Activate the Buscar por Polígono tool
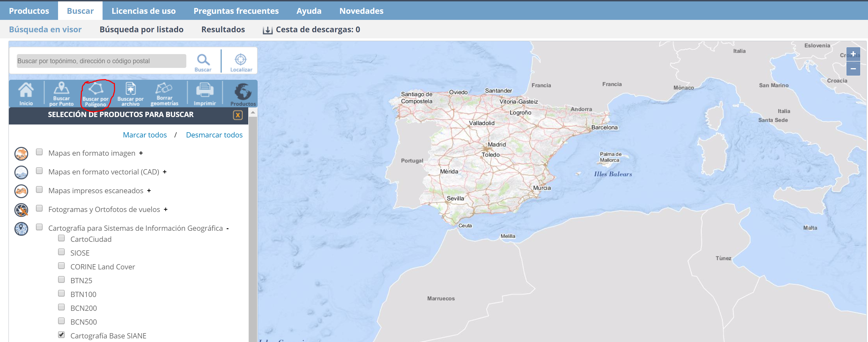Viewport: 868px width, 342px height. tap(96, 94)
